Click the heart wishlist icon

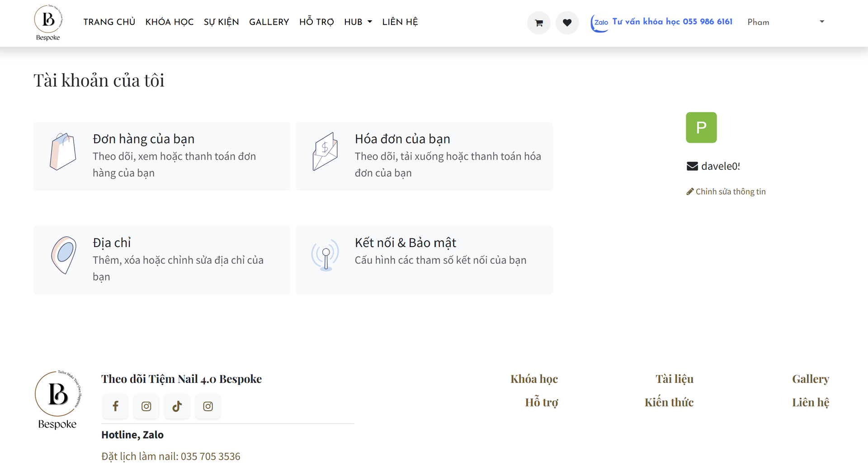pos(567,23)
